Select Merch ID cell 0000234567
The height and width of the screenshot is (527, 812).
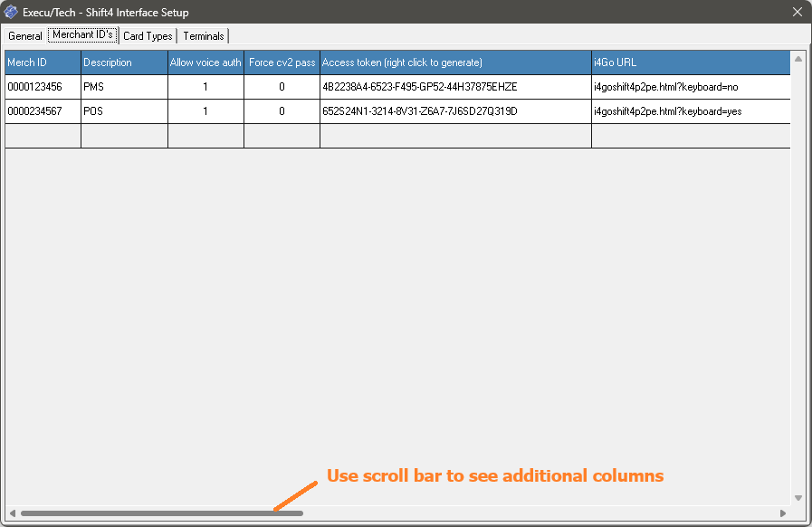(x=43, y=110)
